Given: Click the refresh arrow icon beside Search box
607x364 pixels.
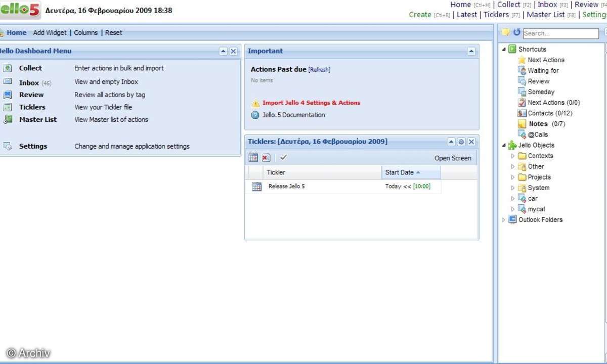Looking at the screenshot, I should pos(516,32).
